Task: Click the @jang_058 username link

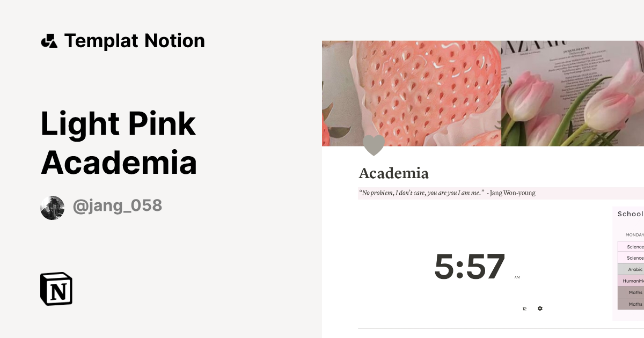Action: 117,206
